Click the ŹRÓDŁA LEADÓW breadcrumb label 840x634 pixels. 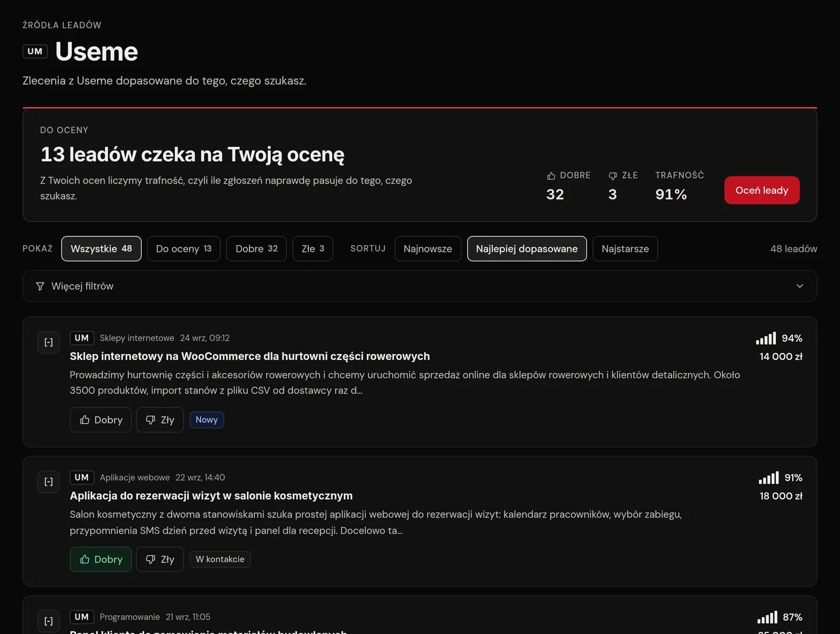pos(62,25)
